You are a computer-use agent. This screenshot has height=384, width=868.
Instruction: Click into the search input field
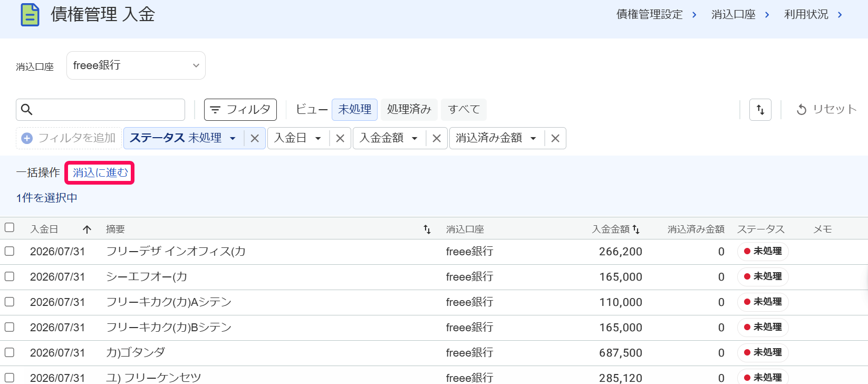(x=100, y=110)
